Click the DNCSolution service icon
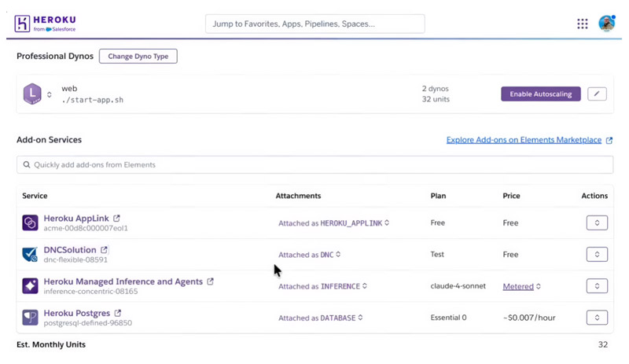This screenshot has height=364, width=629. point(30,255)
